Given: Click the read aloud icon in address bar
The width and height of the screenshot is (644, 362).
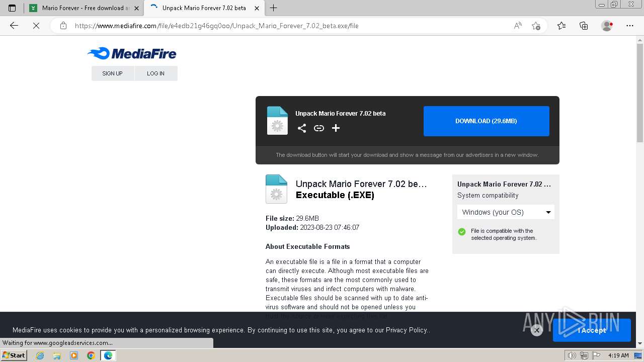Looking at the screenshot, I should point(518,26).
